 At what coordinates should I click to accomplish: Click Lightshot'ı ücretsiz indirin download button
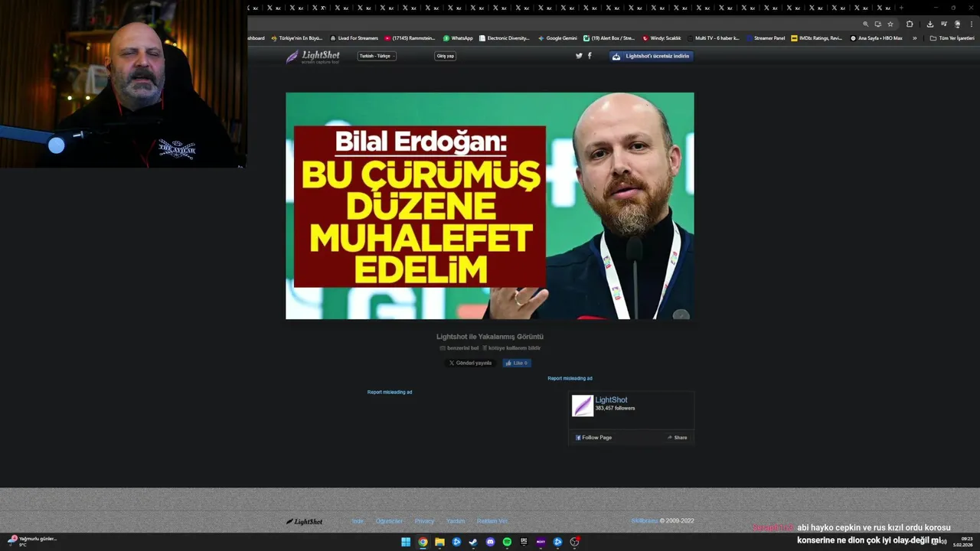652,56
